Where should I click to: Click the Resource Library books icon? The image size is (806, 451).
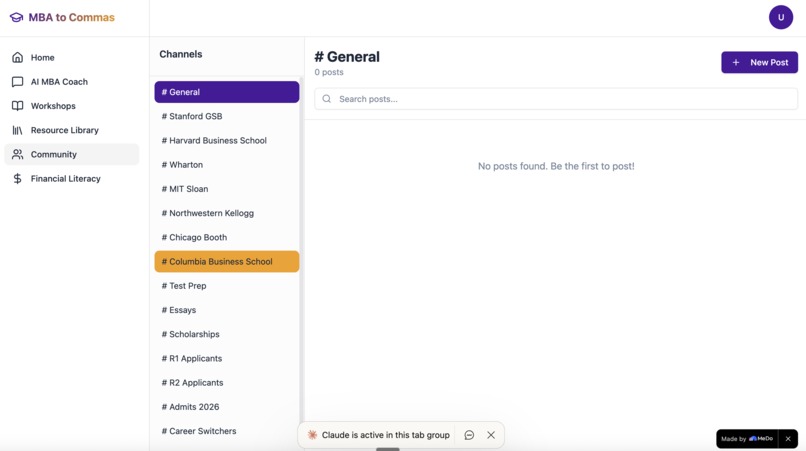point(17,130)
